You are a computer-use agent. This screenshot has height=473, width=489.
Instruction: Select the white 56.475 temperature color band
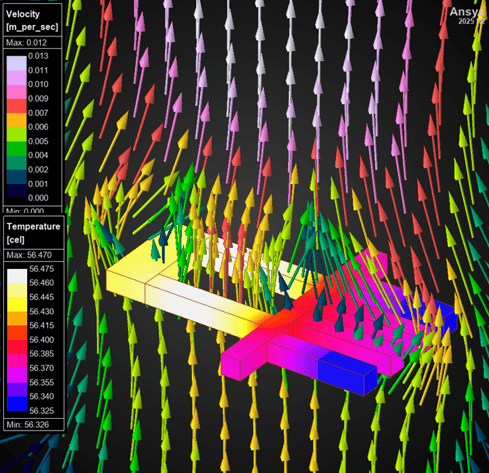click(x=17, y=276)
